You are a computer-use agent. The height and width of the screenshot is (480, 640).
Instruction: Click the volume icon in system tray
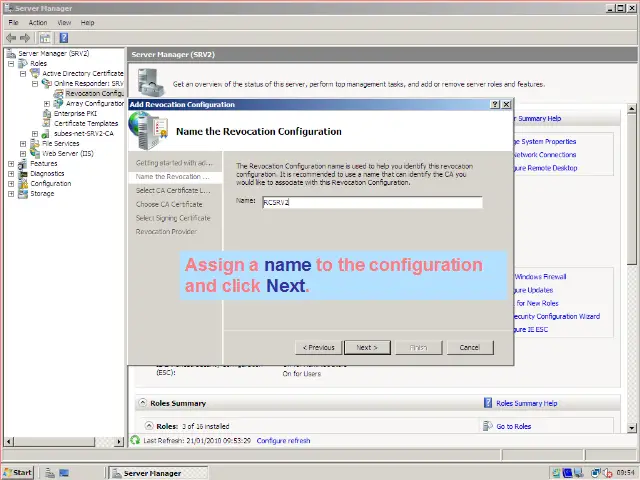pyautogui.click(x=607, y=473)
